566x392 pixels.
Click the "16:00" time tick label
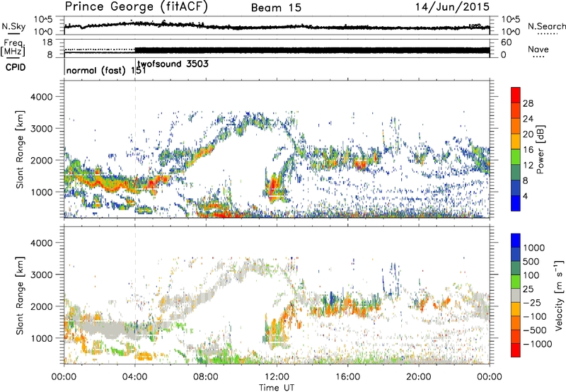point(347,377)
